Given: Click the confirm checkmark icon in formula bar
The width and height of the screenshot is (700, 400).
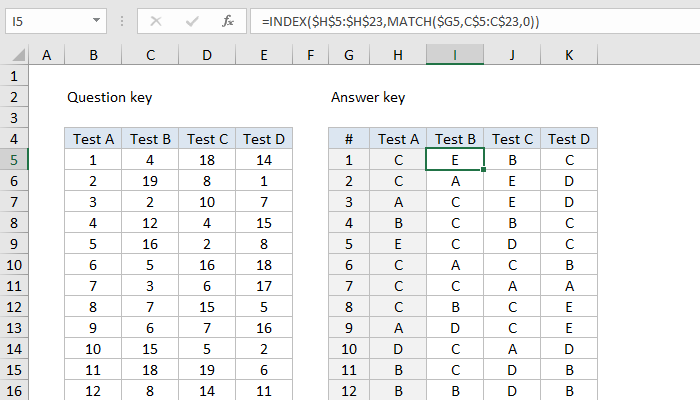Looking at the screenshot, I should (x=192, y=21).
